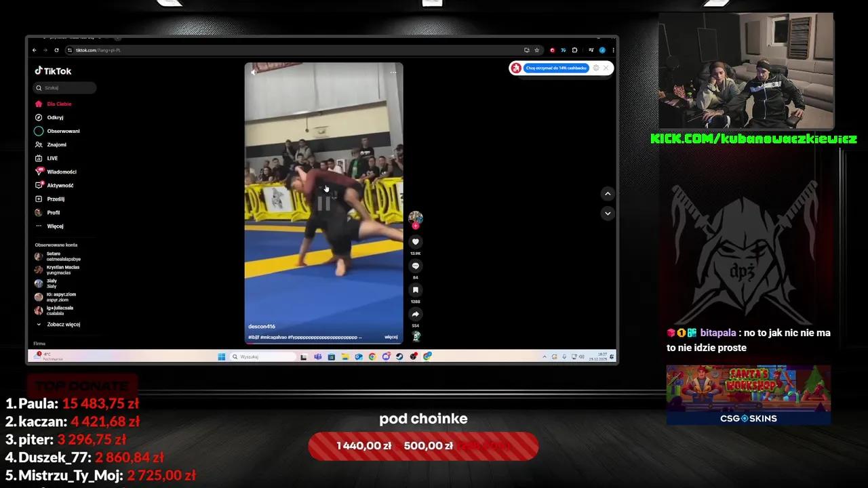Open the three-dot video options menu
The width and height of the screenshot is (868, 488).
click(x=393, y=72)
